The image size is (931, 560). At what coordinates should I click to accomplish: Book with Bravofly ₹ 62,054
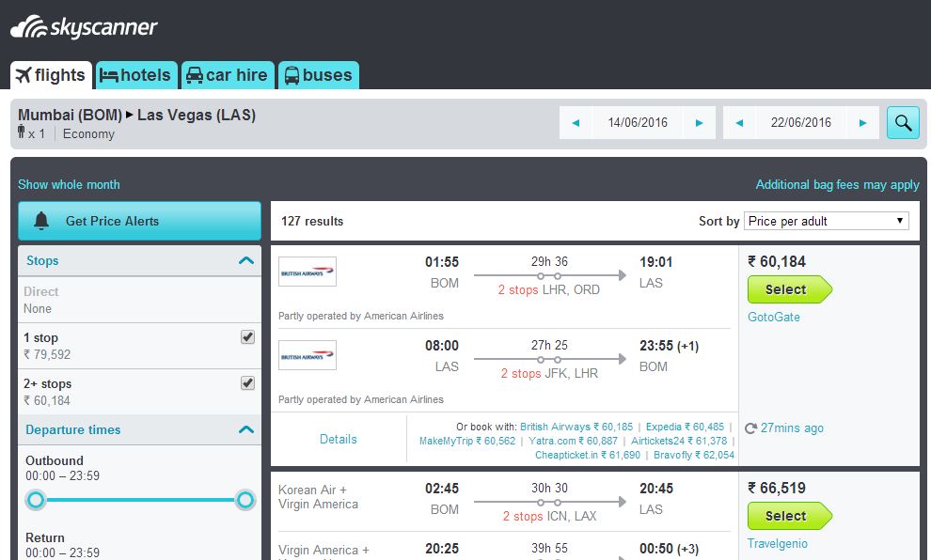694,455
